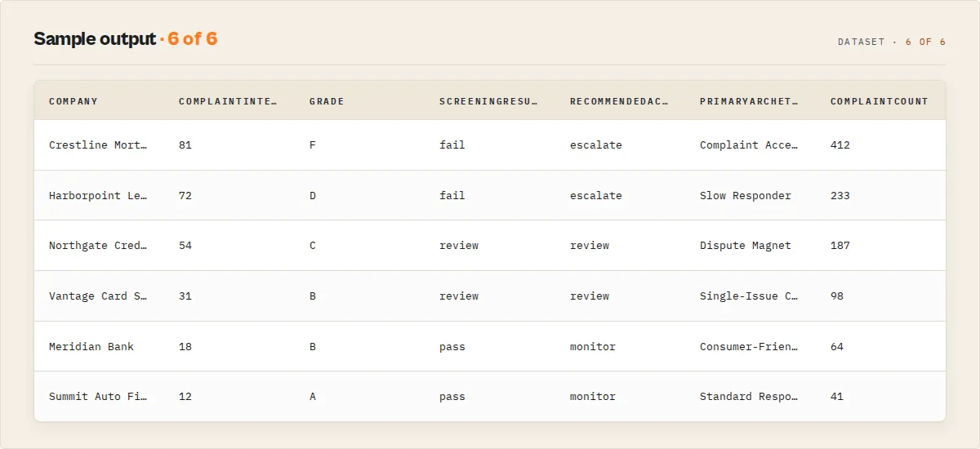This screenshot has height=449, width=980.
Task: Click grade C in Northgate row
Action: click(x=313, y=246)
